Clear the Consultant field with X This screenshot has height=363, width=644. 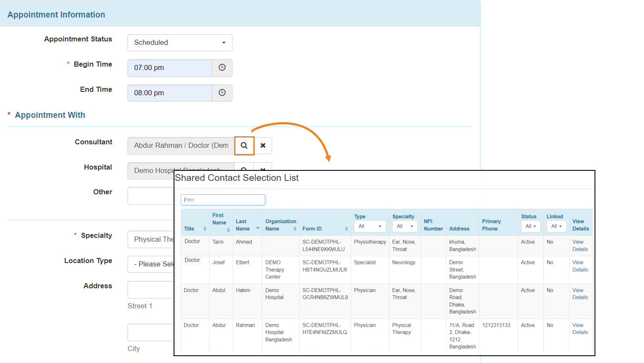tap(263, 146)
